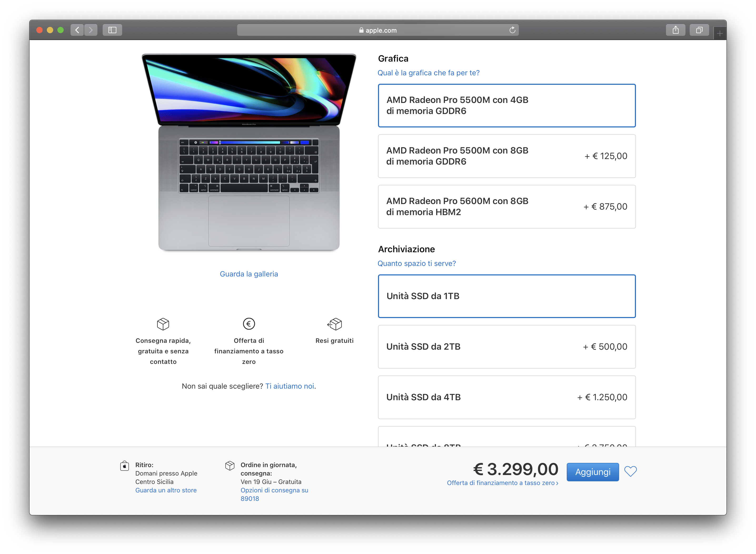Click the MacBook Pro product image
Screen dimensions: 756x554
click(249, 152)
